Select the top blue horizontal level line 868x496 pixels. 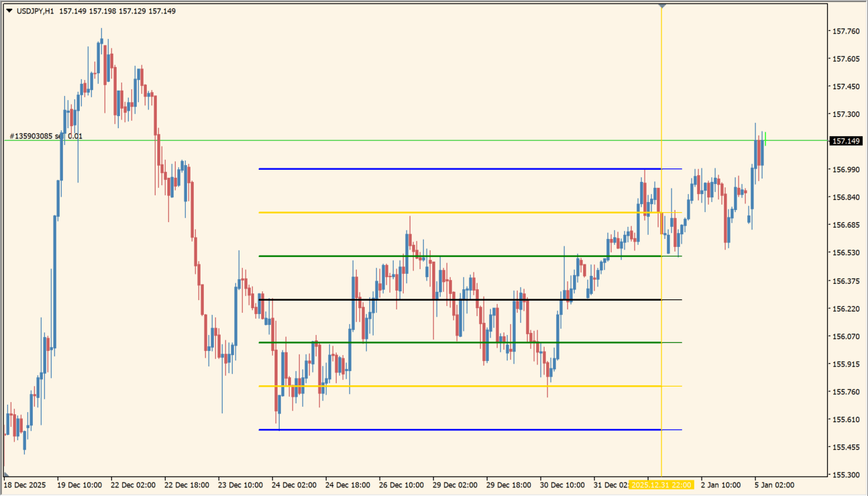click(456, 169)
